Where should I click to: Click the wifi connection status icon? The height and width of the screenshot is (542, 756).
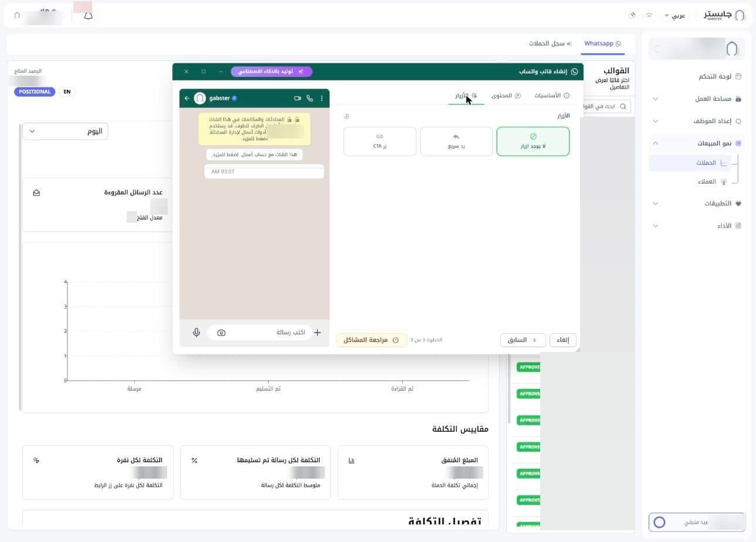649,15
